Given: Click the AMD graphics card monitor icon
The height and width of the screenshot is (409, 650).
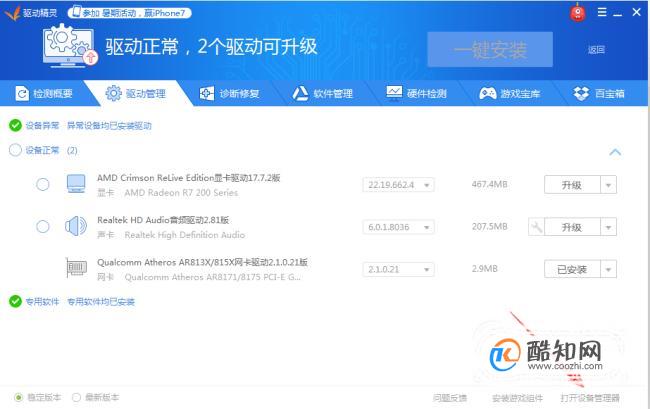Looking at the screenshot, I should tap(76, 184).
